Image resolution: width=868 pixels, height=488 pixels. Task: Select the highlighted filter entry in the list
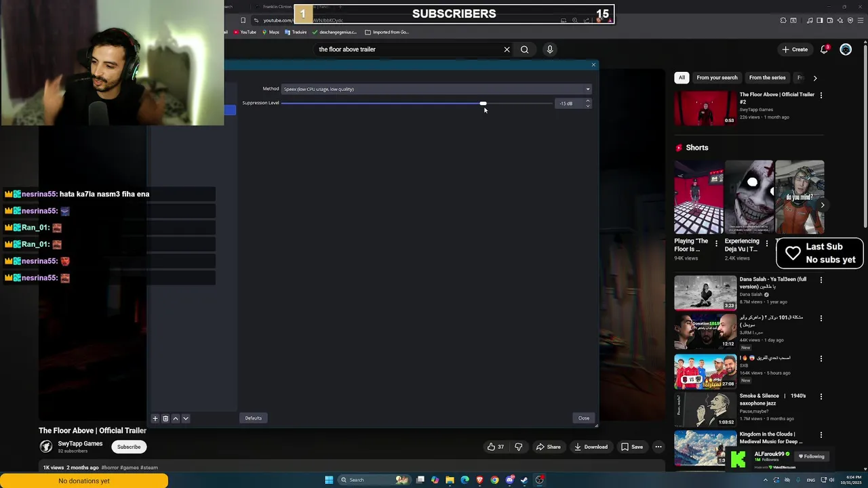[231, 110]
